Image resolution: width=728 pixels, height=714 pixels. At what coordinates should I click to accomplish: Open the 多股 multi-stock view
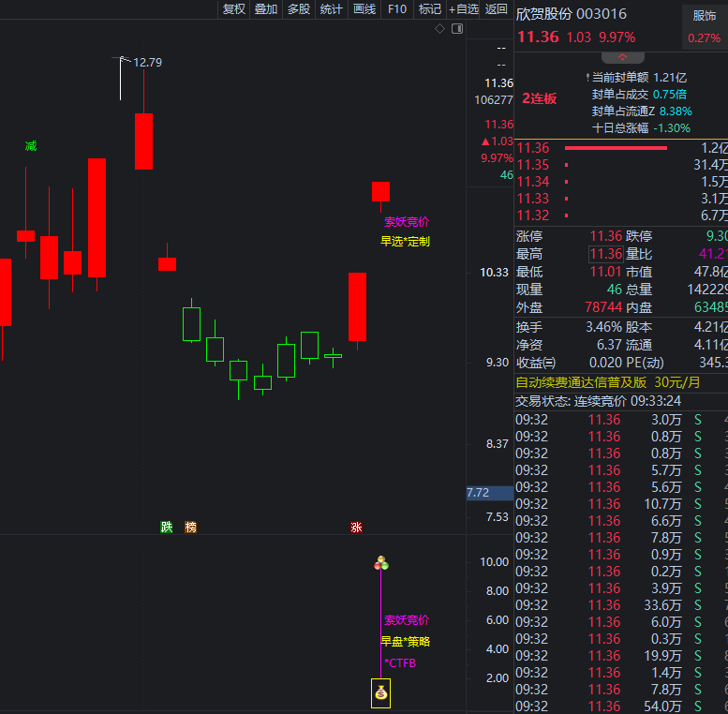click(299, 9)
